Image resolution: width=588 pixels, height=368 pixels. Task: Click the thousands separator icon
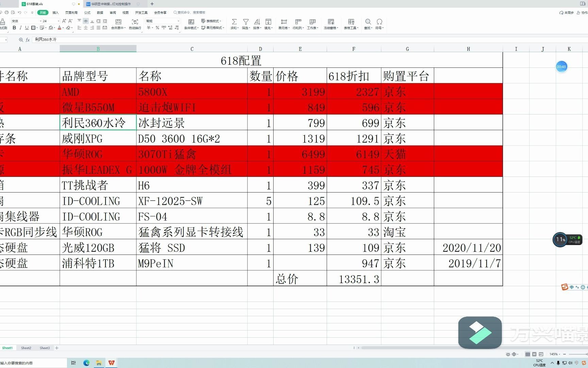(164, 28)
